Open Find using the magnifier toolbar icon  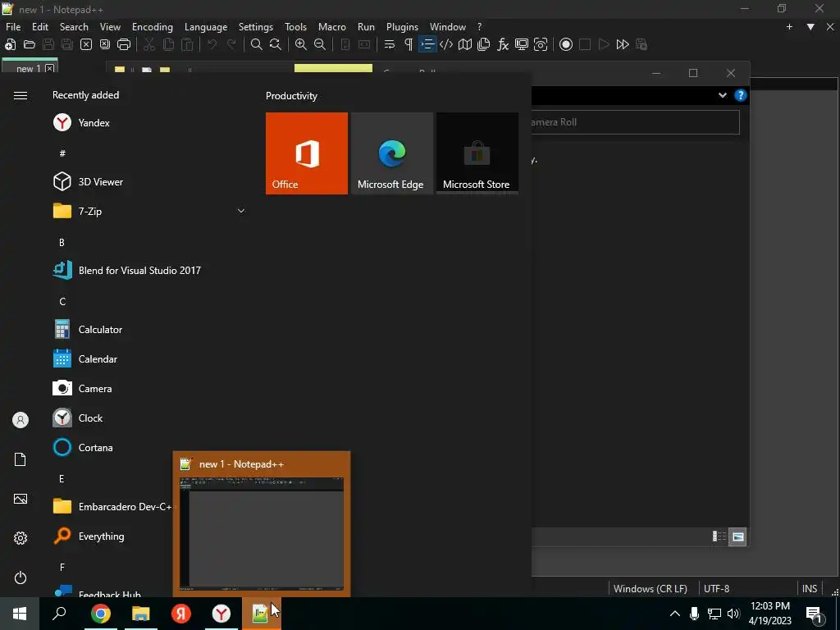click(257, 44)
